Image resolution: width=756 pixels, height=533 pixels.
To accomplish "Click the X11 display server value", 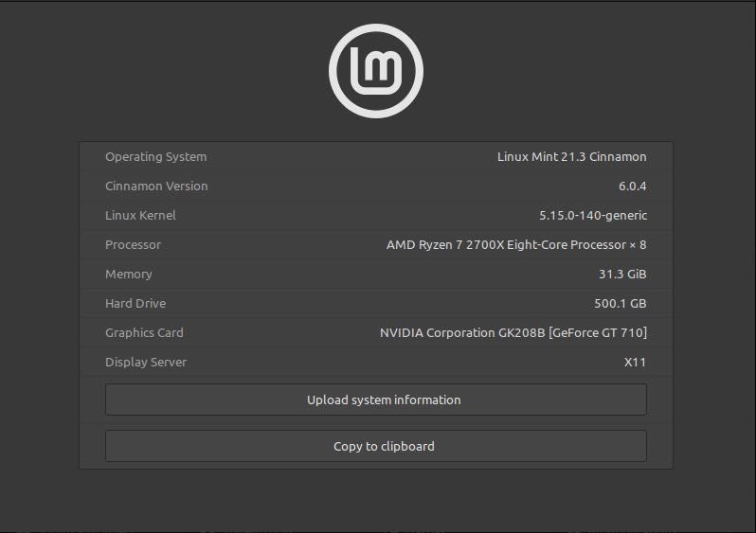I will click(x=635, y=363).
